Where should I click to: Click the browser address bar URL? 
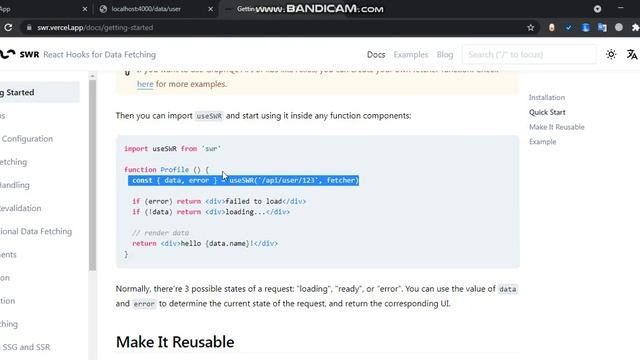(x=95, y=28)
